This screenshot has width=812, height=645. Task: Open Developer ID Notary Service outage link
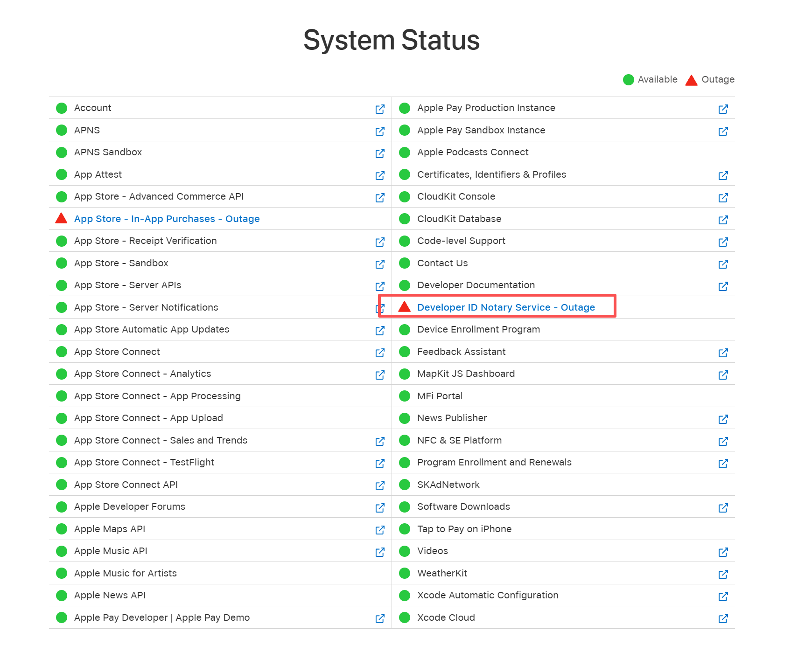(x=506, y=307)
